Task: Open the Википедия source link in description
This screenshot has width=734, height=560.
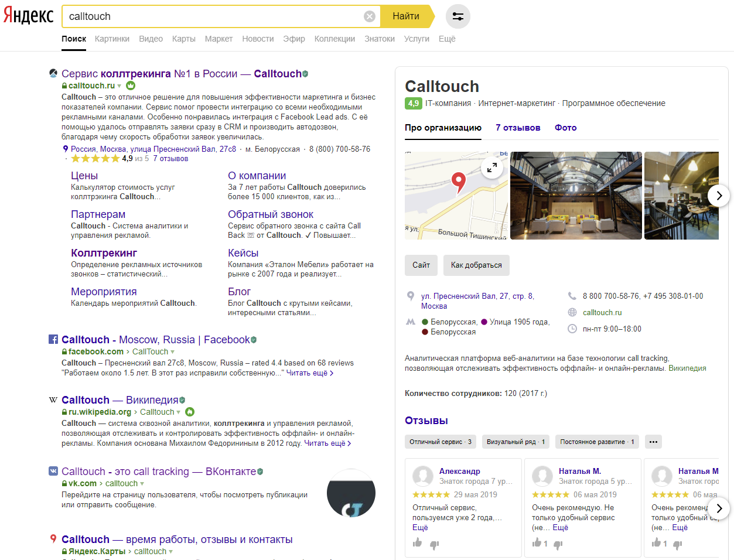Action: tap(687, 368)
